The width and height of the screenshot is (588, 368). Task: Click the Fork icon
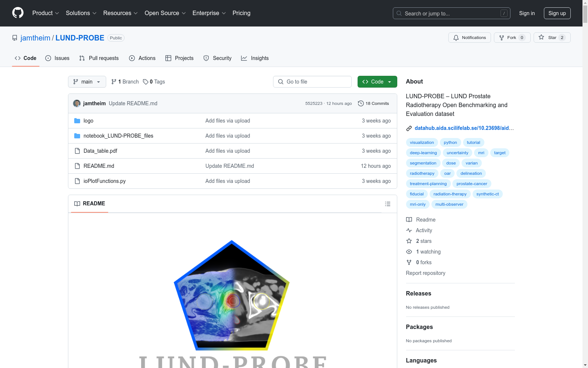[502, 37]
